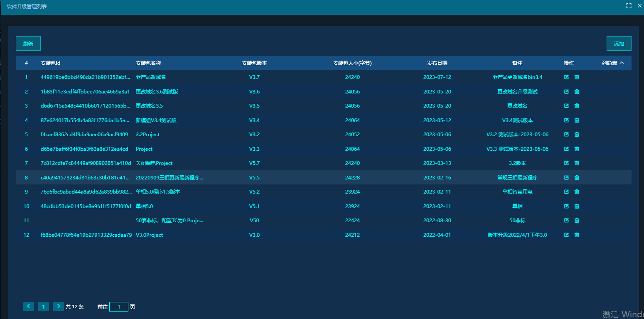Edit the V3.3 Project row
644x319 pixels.
tap(566, 149)
